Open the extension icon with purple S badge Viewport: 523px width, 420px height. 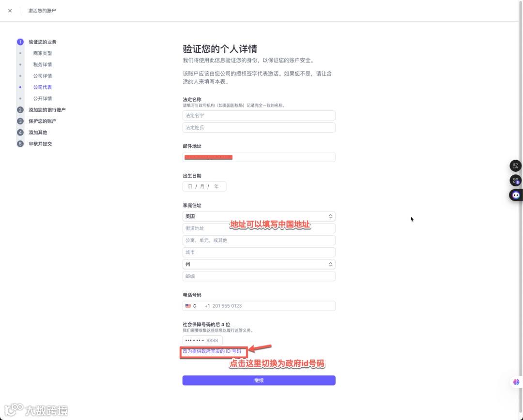click(x=515, y=180)
